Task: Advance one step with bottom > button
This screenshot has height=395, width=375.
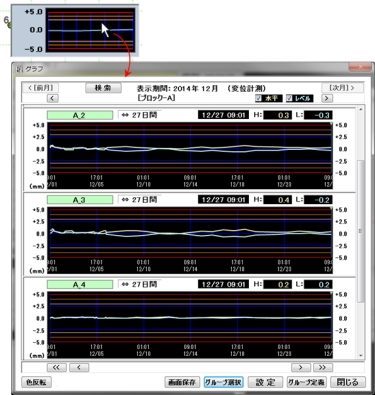Action: click(x=301, y=367)
